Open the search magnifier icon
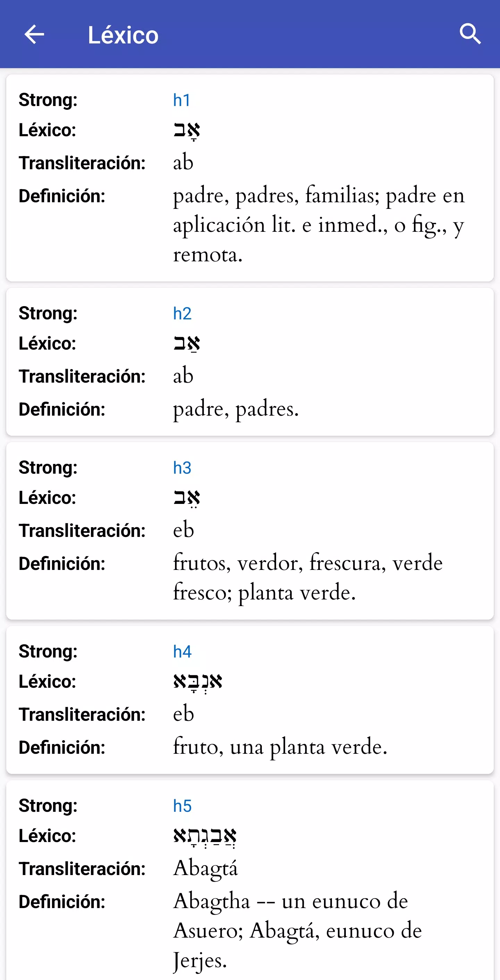 (470, 34)
